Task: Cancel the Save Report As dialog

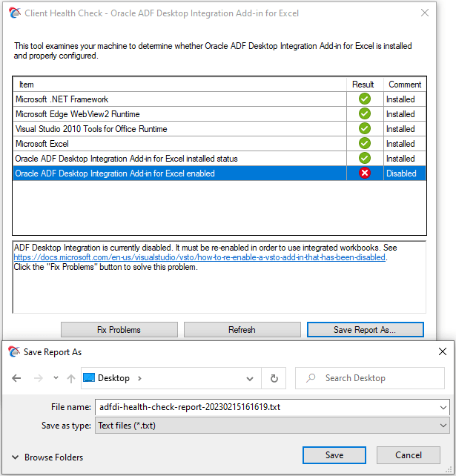Action: pyautogui.click(x=409, y=455)
